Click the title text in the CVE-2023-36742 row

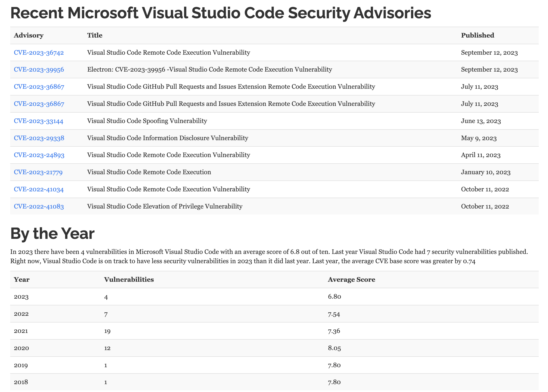[169, 53]
